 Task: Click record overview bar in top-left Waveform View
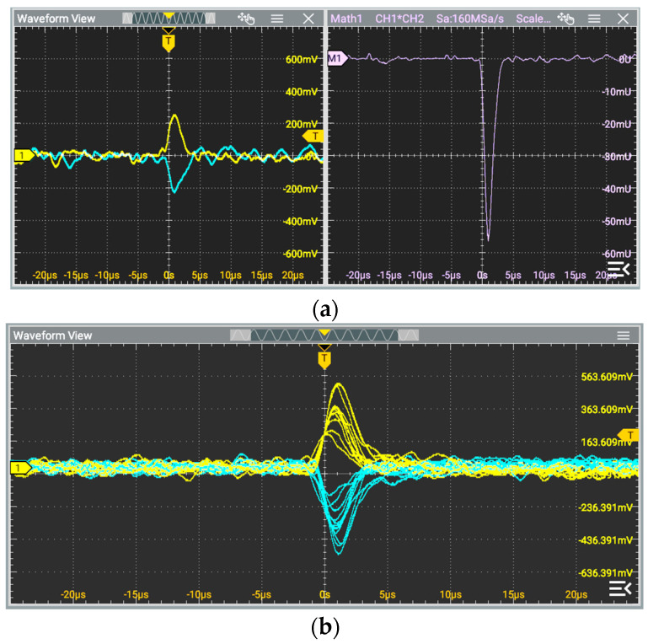point(169,18)
